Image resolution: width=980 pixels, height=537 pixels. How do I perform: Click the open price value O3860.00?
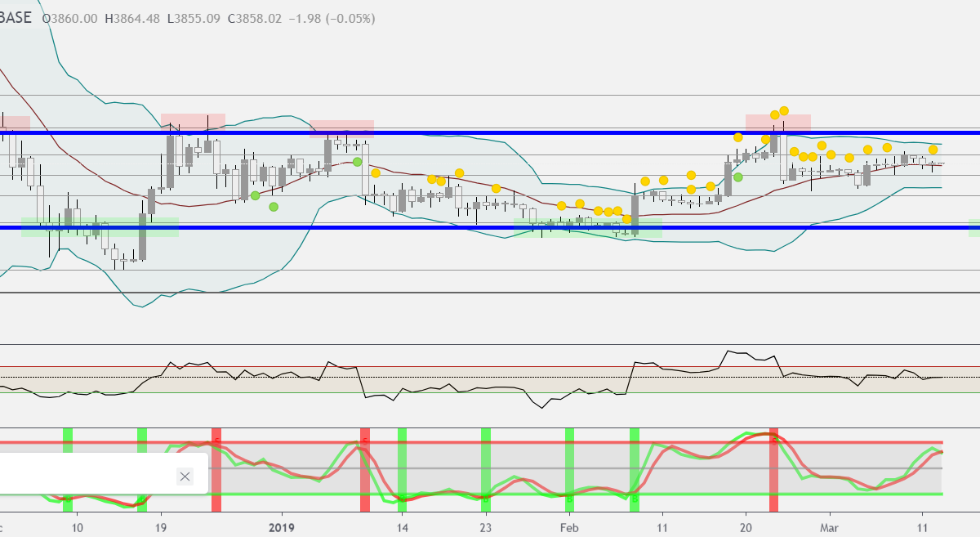[x=70, y=18]
